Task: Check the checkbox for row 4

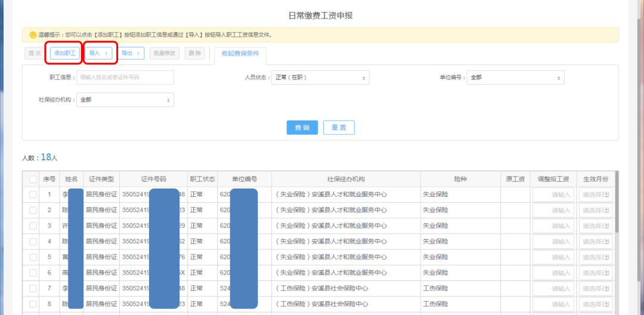Action: tap(33, 242)
